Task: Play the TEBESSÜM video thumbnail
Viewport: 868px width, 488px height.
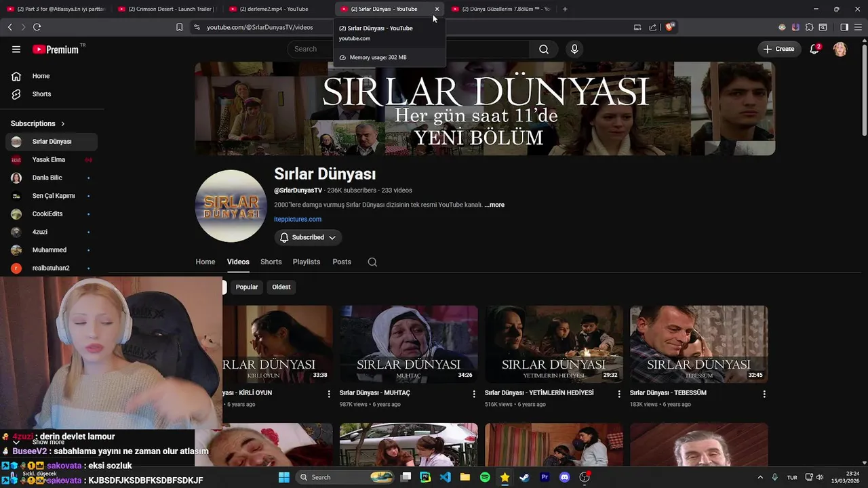Action: click(x=699, y=344)
